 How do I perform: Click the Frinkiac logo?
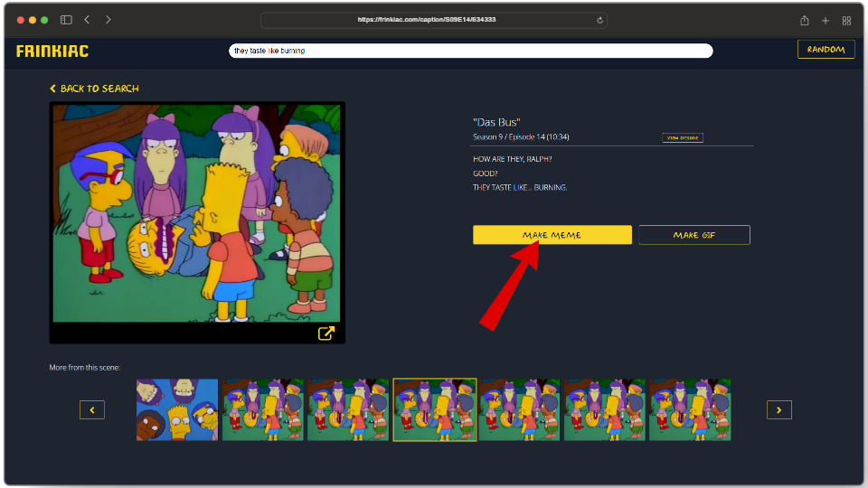coord(52,51)
